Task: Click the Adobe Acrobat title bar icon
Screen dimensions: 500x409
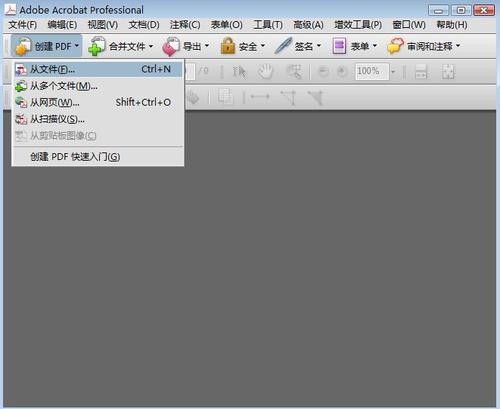Action: (x=10, y=10)
